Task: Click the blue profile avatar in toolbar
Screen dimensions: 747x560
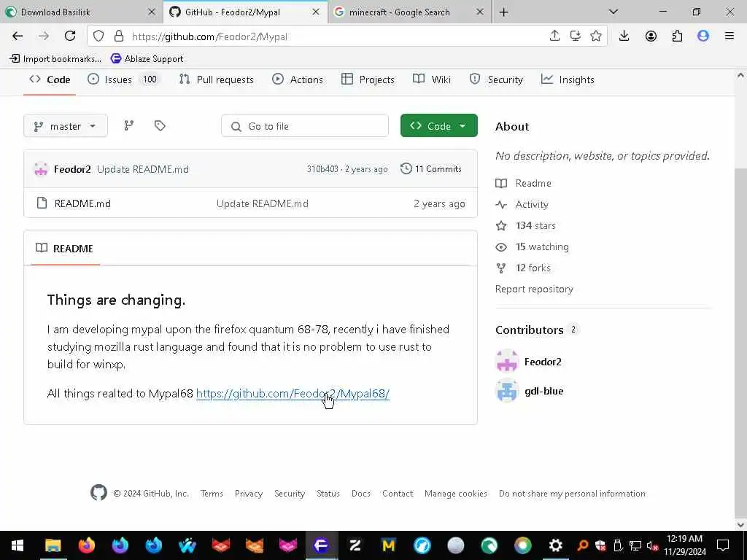Action: point(703,36)
